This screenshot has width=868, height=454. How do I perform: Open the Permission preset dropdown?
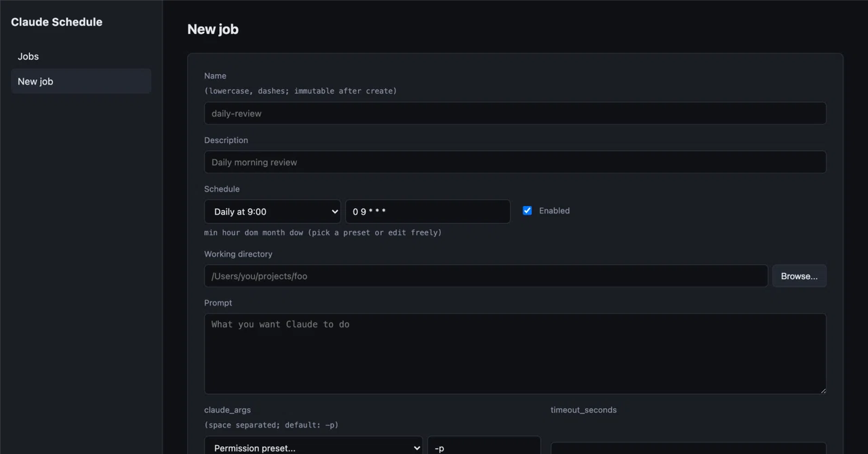(313, 446)
